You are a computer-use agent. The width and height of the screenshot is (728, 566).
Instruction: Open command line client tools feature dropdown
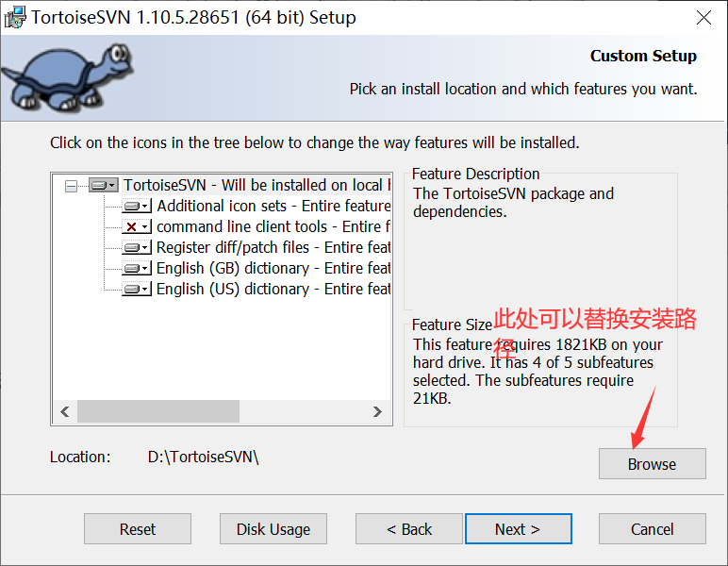coord(137,226)
